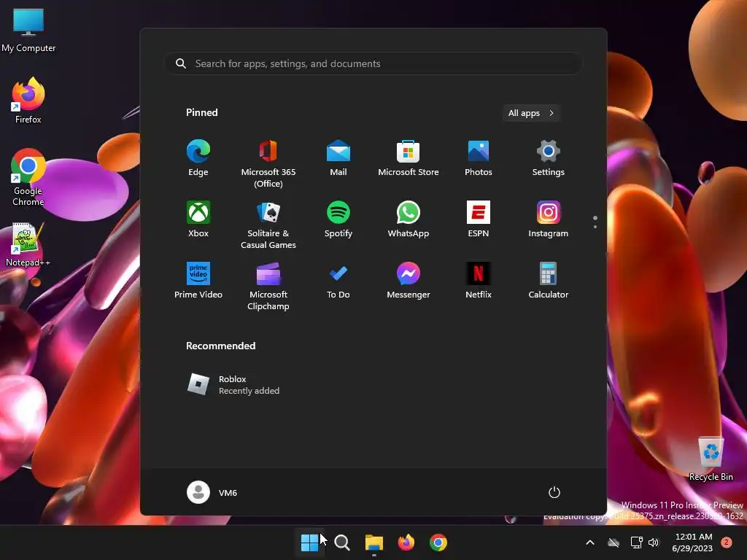
Task: Launch the Xbox app
Action: (x=198, y=219)
